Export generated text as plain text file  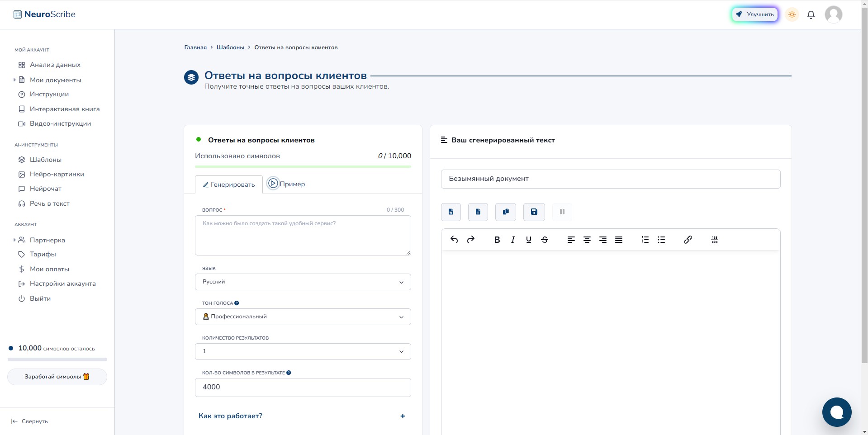pyautogui.click(x=478, y=212)
